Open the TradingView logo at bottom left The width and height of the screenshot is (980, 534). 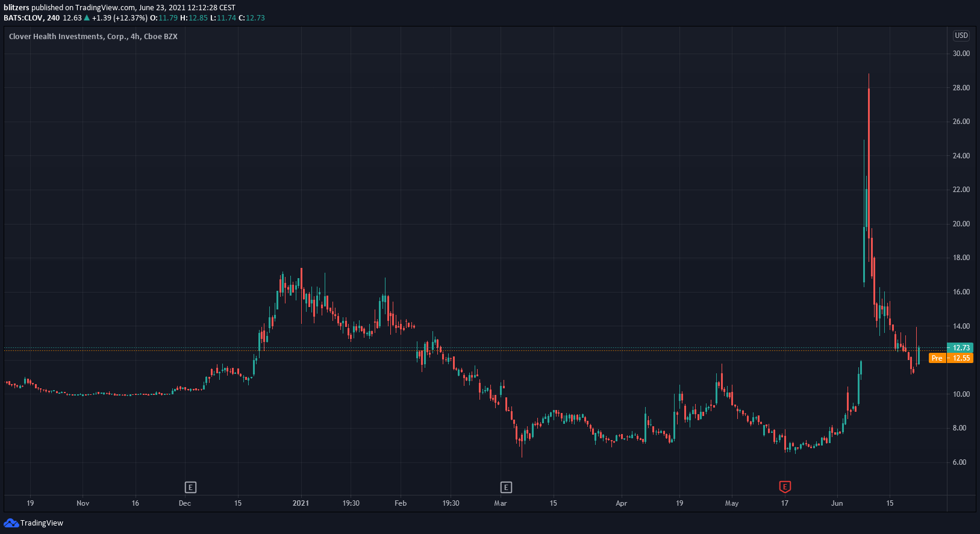pos(34,523)
